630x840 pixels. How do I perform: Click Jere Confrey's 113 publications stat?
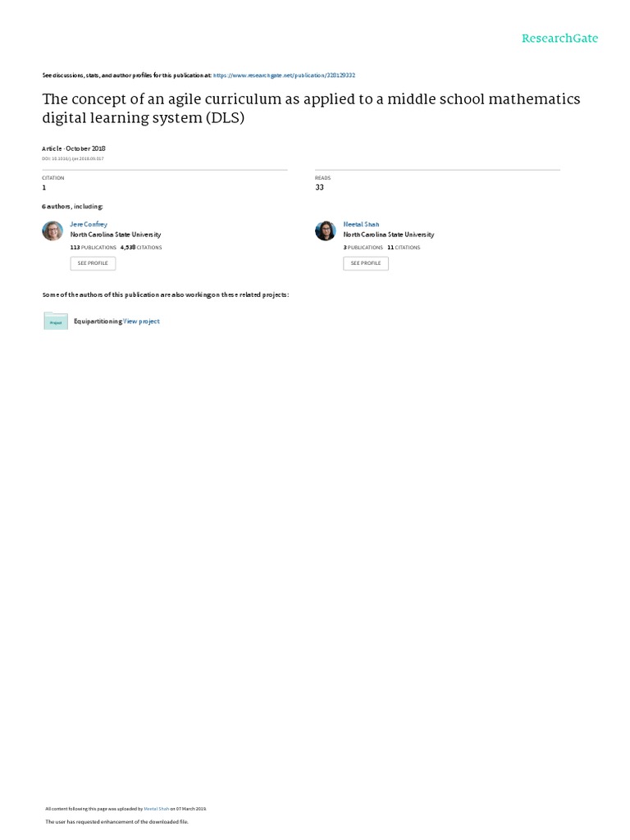coord(93,247)
